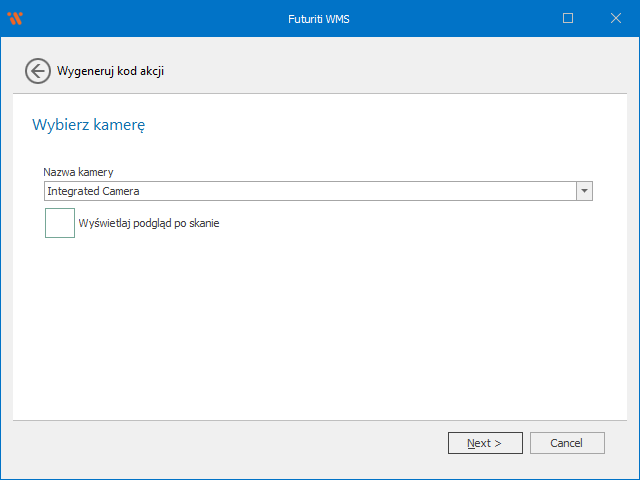Click the 'Futuriti WMS' title bar text
The width and height of the screenshot is (640, 480).
(x=319, y=18)
